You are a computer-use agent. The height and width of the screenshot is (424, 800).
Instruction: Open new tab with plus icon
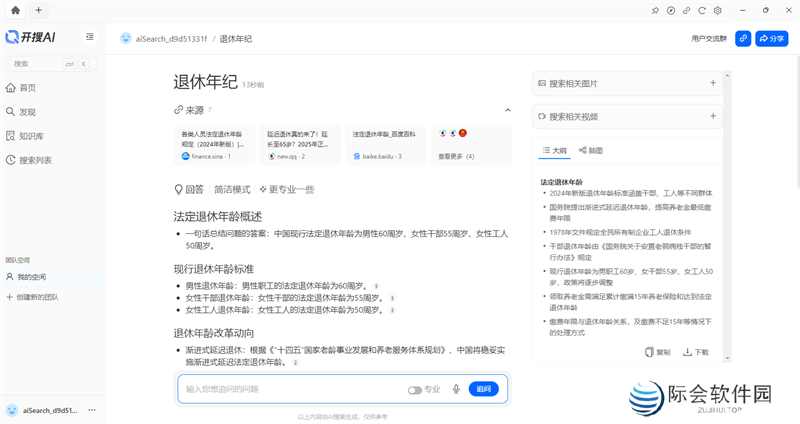(x=38, y=10)
